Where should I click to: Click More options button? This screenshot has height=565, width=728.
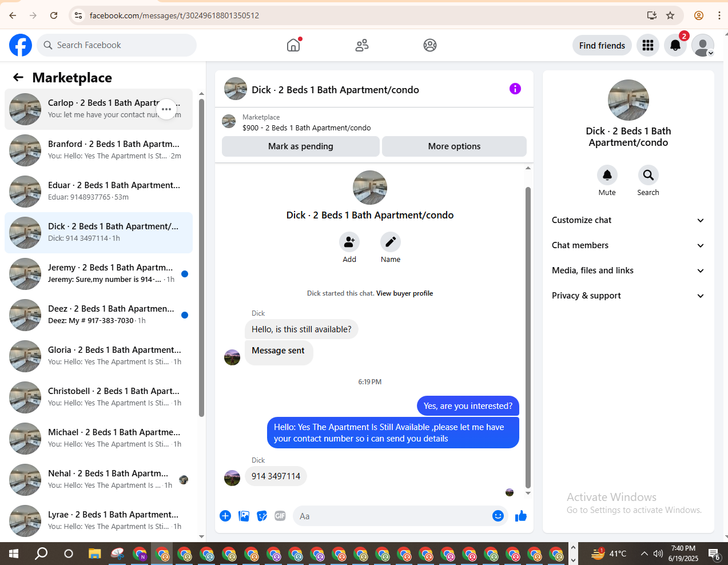coord(454,146)
